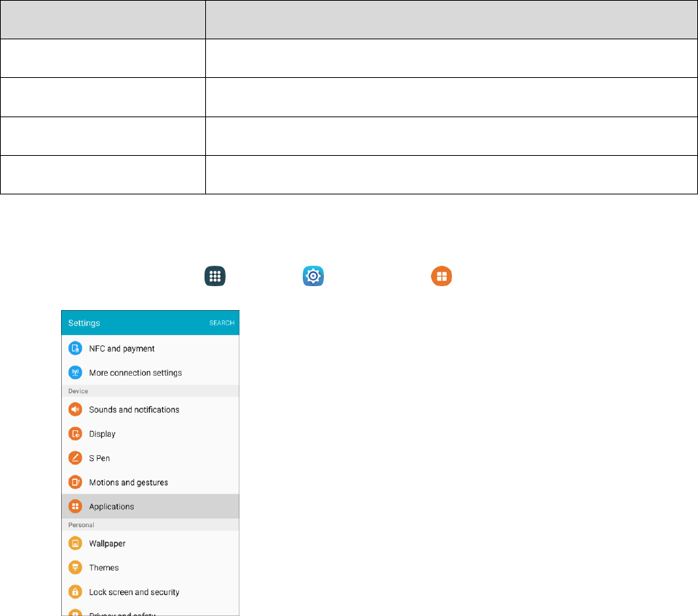Tap the Themes icon

pos(75,567)
